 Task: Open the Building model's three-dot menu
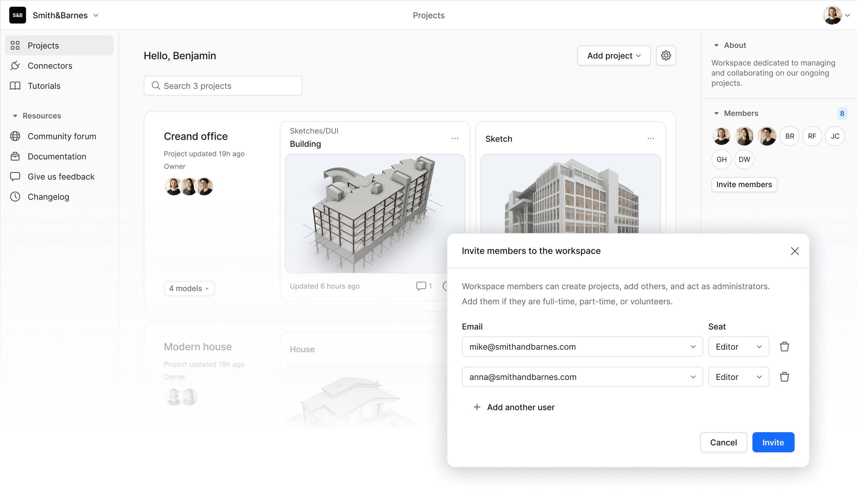455,138
